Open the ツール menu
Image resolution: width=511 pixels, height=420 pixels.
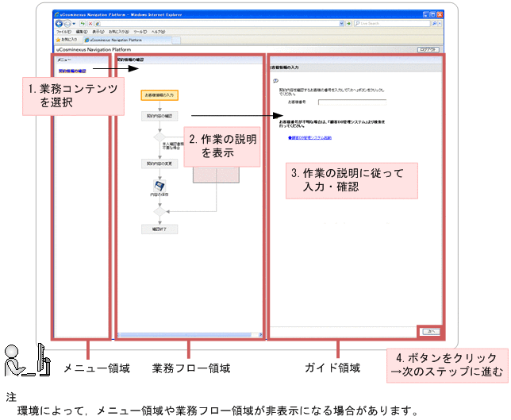tap(140, 32)
